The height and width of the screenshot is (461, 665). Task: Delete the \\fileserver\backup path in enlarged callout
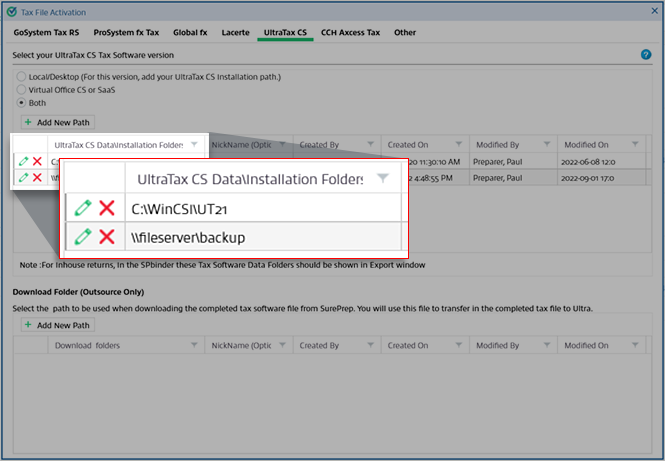[107, 237]
